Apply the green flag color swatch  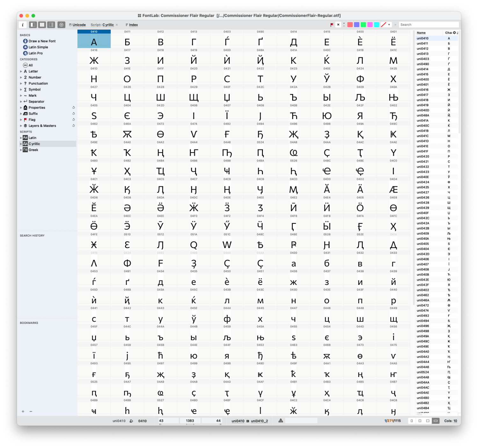(x=363, y=25)
